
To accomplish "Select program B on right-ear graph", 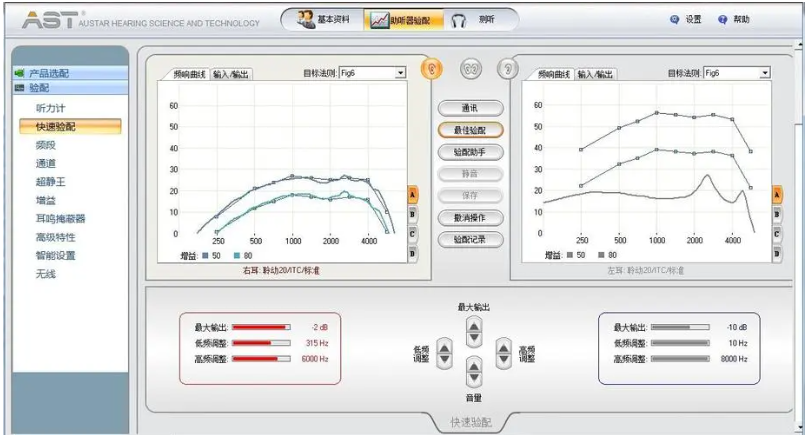I will [412, 214].
